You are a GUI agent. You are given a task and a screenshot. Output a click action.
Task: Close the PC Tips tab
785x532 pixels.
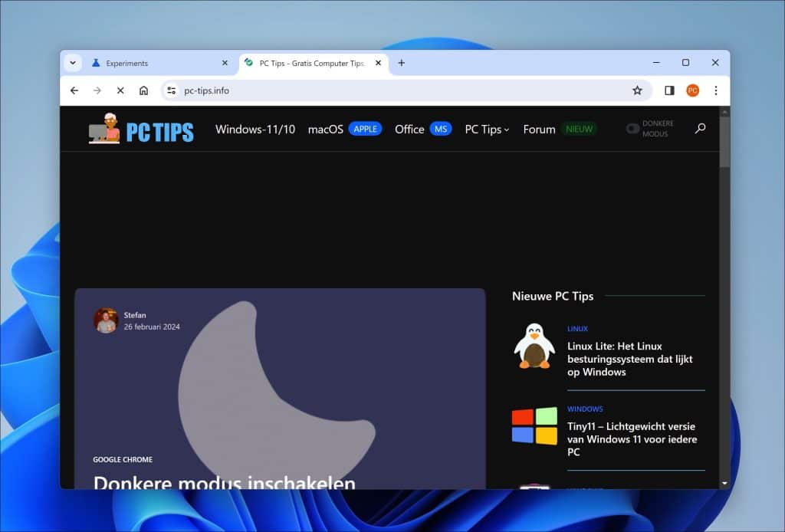tap(379, 63)
